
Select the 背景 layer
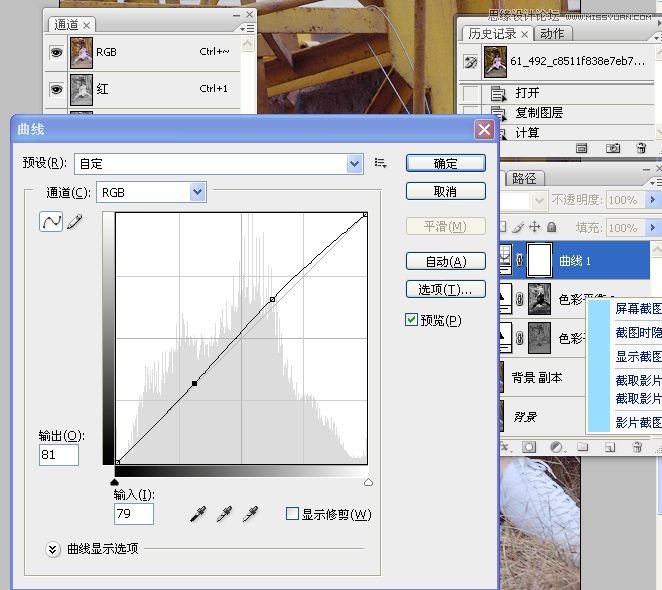point(542,417)
